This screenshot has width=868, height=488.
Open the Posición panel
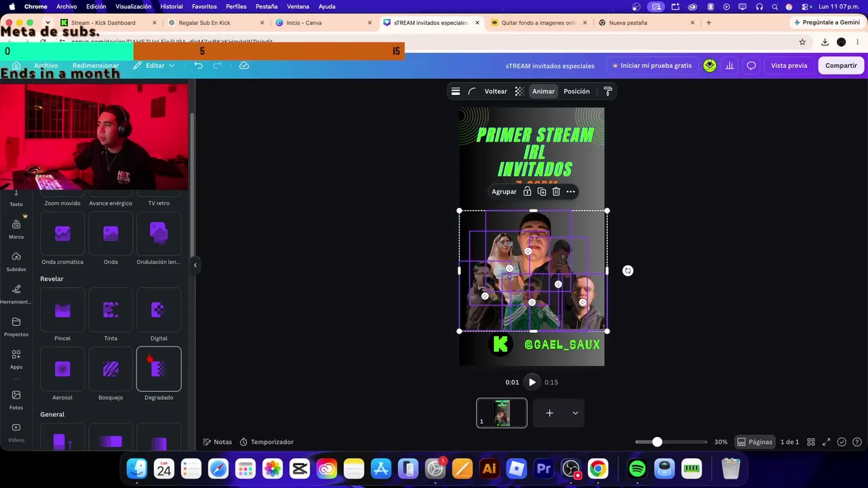coord(576,91)
